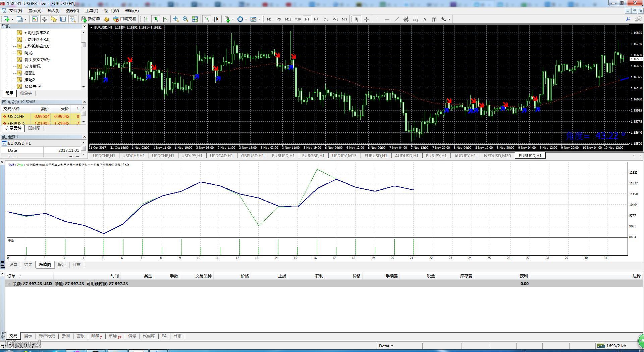
Task: Select the Fibonacci retracement tool
Action: coord(415,19)
